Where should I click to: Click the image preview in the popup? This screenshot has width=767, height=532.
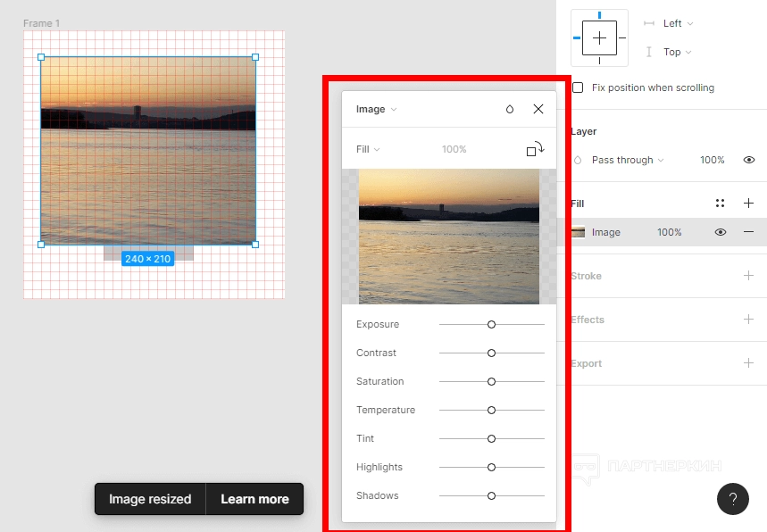[x=449, y=237]
